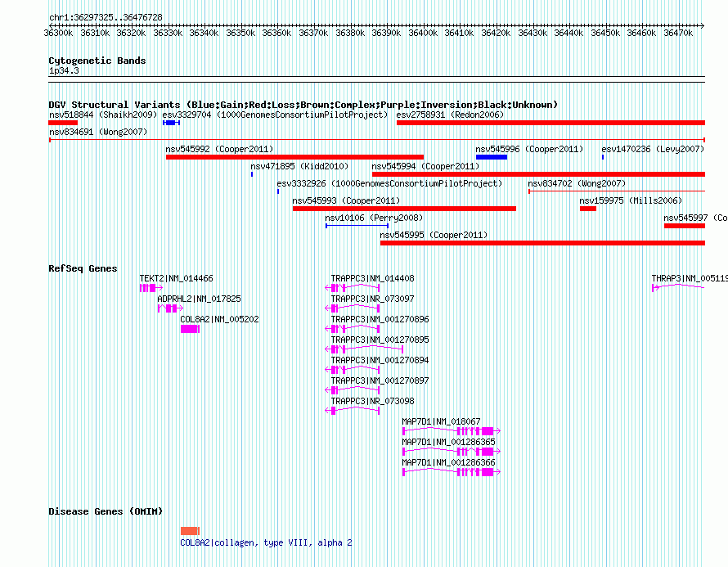Select the TRAPPC3|NM_001270896 transcript label
Screen dimensions: 728x567
tap(380, 319)
